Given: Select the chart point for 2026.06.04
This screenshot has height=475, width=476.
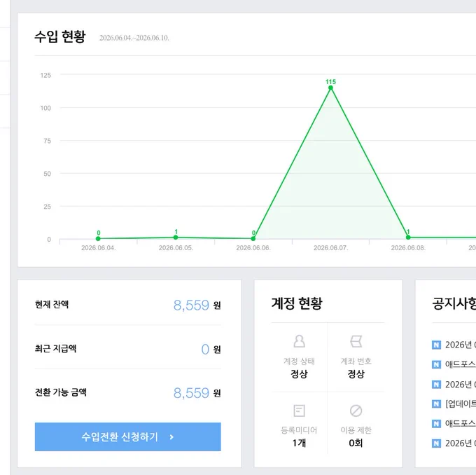Looking at the screenshot, I should [98, 239].
